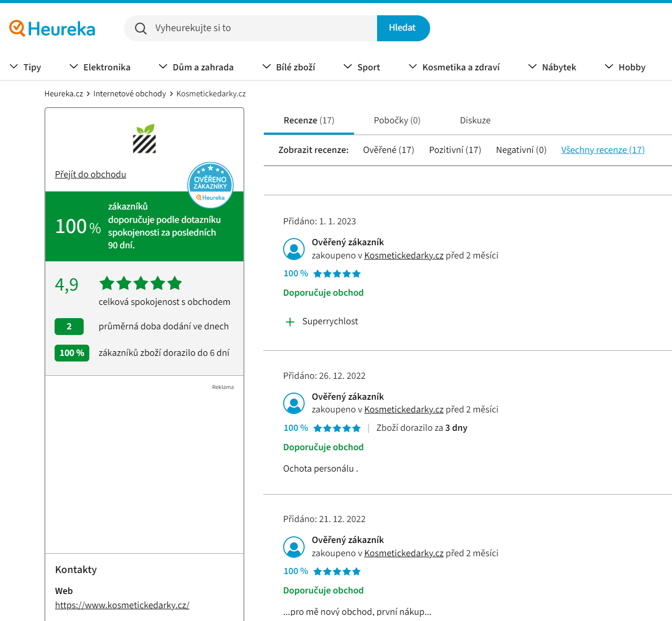The height and width of the screenshot is (621, 672).
Task: Switch to the Pobočky (0) tab
Action: (x=397, y=120)
